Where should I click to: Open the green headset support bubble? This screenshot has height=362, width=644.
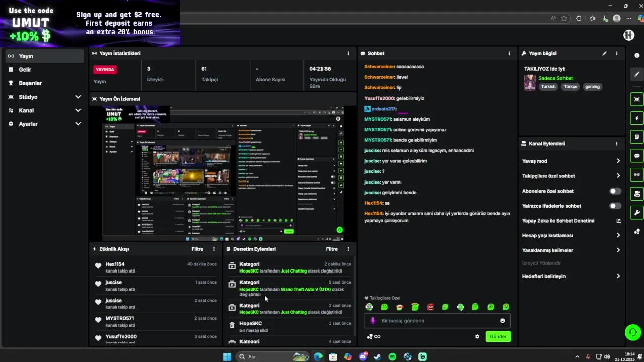[x=632, y=332]
